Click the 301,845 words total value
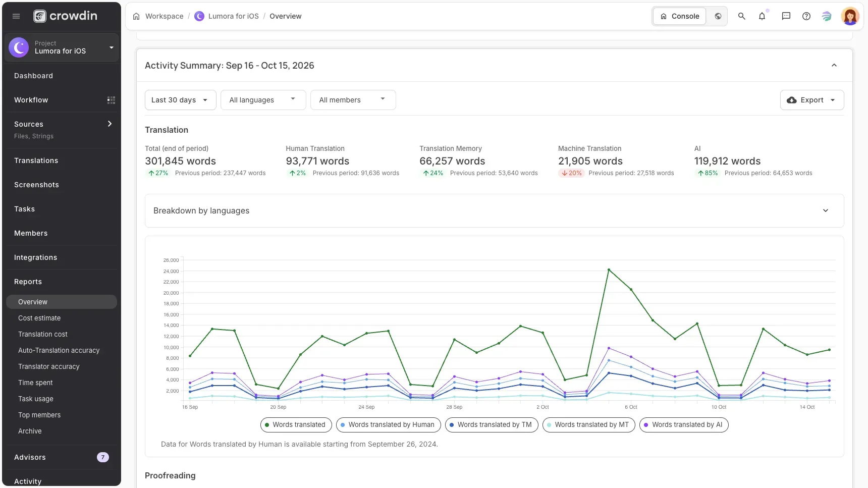Viewport: 868px width, 488px height. pyautogui.click(x=180, y=161)
